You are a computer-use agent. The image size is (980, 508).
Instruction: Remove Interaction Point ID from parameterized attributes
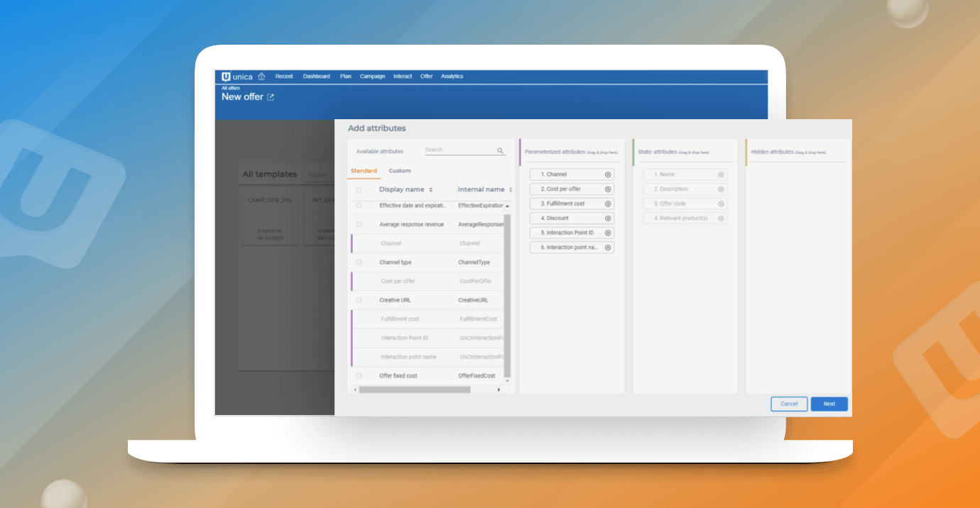point(608,233)
